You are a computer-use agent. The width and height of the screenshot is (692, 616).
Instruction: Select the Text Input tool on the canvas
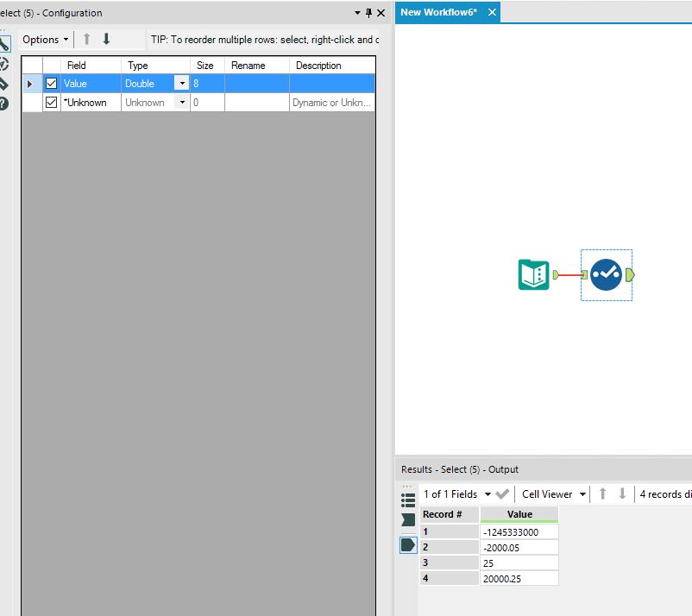pyautogui.click(x=532, y=273)
